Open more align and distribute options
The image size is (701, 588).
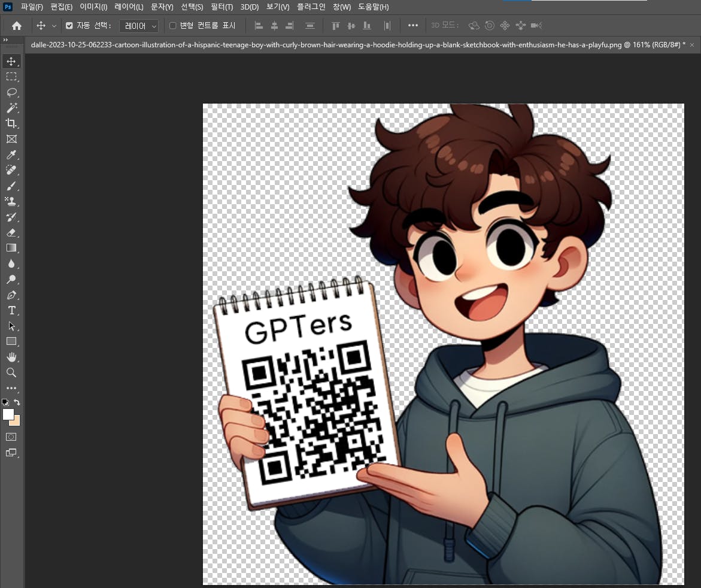(413, 26)
